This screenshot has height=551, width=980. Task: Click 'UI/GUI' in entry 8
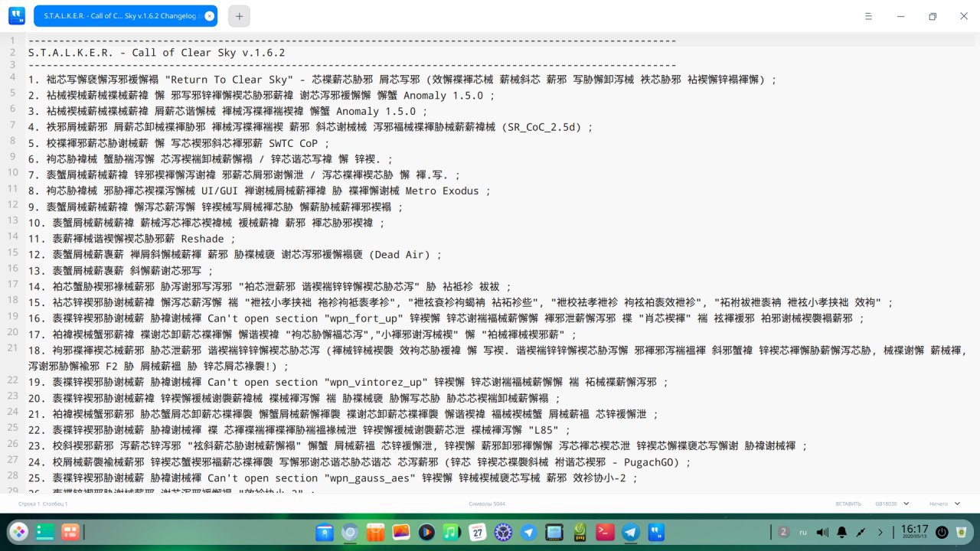point(220,191)
